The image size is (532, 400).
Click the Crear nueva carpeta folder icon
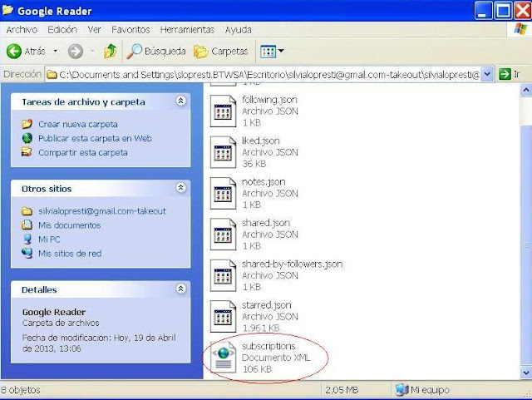27,124
